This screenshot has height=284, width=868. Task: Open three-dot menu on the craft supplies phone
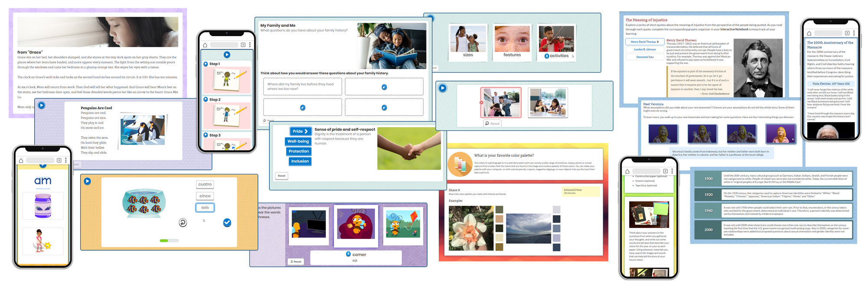pos(672,171)
